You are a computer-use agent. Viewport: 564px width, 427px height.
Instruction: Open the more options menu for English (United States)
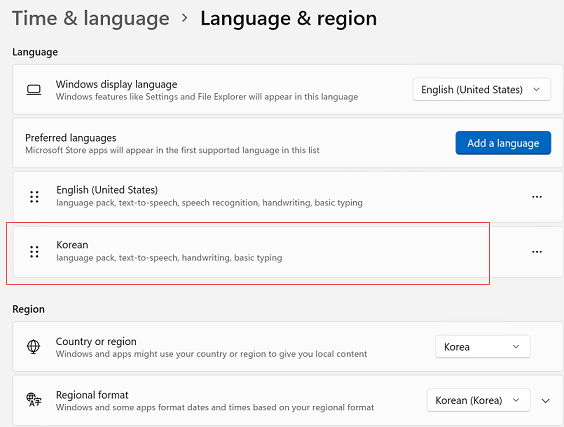click(537, 197)
